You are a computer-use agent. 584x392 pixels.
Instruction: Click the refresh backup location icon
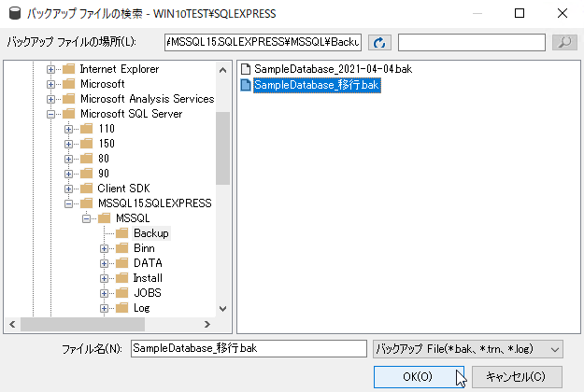coord(379,42)
